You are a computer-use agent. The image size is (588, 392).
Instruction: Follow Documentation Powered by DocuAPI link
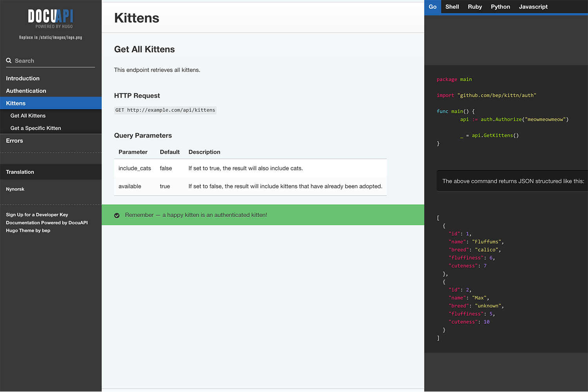point(47,223)
